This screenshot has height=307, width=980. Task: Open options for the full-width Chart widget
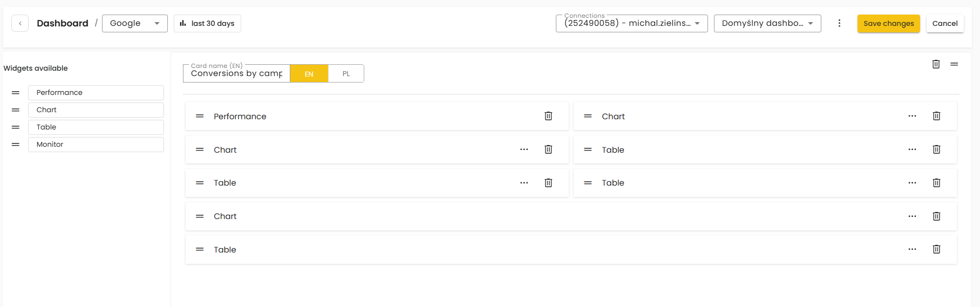pos(912,216)
